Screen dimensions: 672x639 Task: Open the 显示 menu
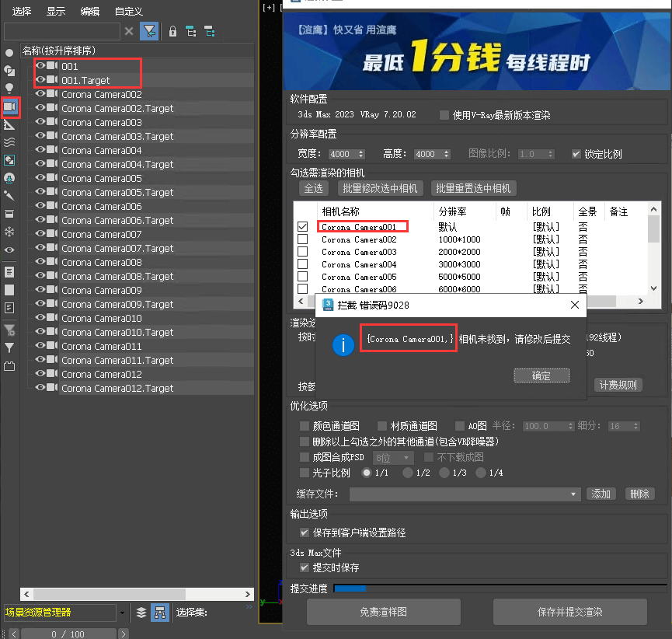56,11
